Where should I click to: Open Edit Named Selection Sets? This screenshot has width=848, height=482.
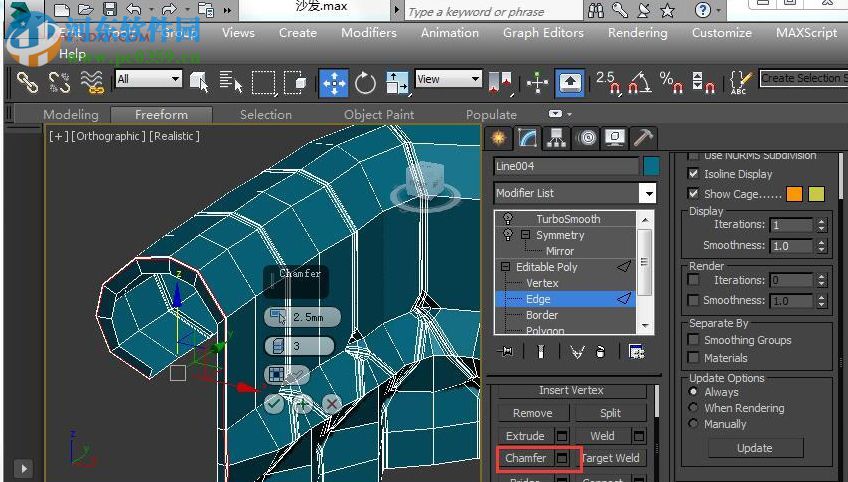click(x=740, y=83)
